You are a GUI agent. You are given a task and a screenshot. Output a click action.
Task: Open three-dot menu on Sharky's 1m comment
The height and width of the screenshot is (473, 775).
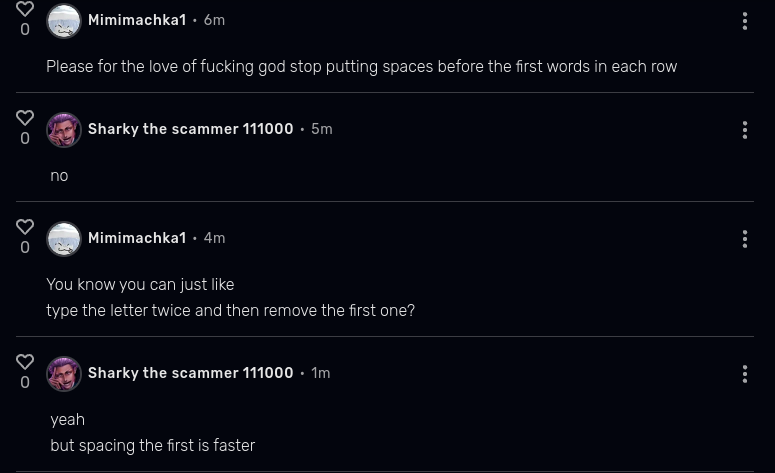(745, 374)
